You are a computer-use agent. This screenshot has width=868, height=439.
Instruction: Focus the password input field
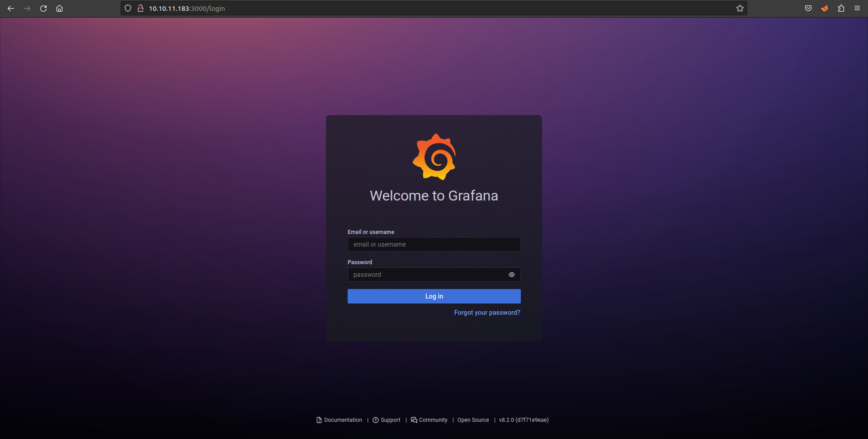[x=434, y=275]
